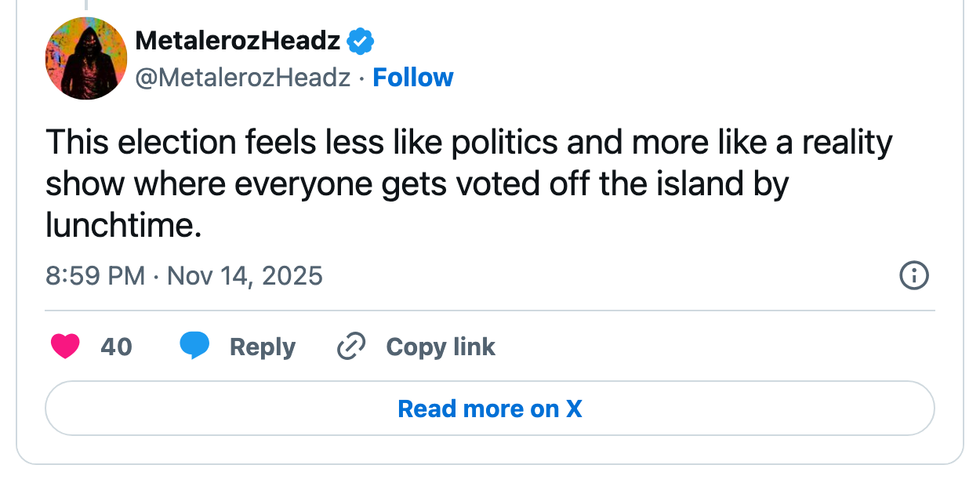Screen dimensions: 980x494
Task: Open the info icon next to the timestamp
Action: (914, 276)
